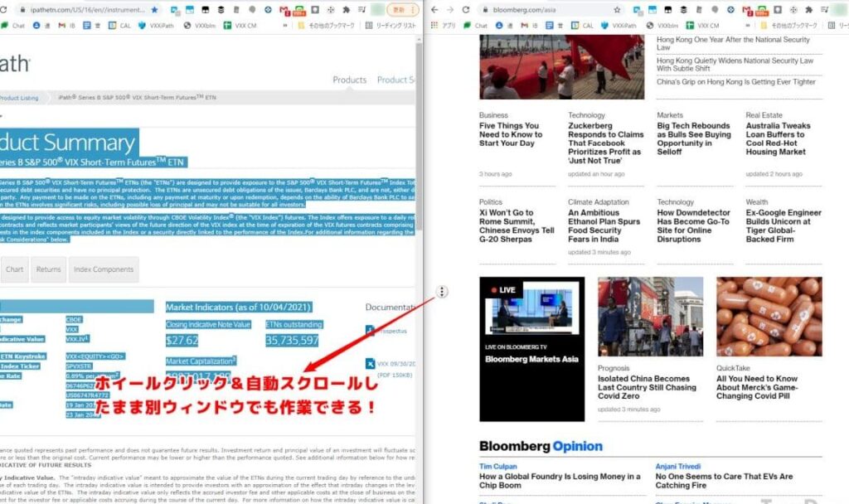The height and width of the screenshot is (504, 849).
Task: Focus the ipathetn.com address bar
Action: [x=86, y=10]
